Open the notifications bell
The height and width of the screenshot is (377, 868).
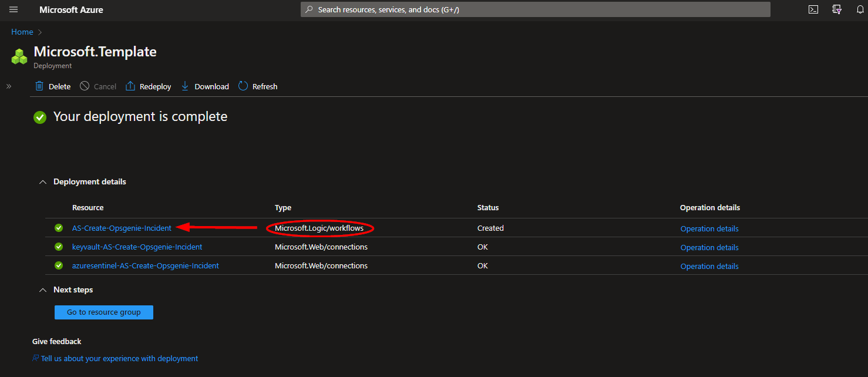point(860,9)
